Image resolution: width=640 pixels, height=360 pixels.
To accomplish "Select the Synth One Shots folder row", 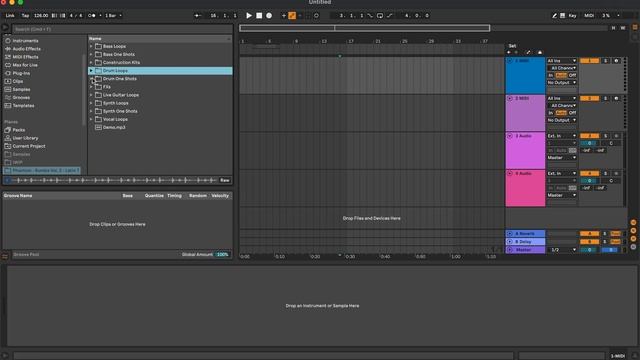I will point(160,111).
